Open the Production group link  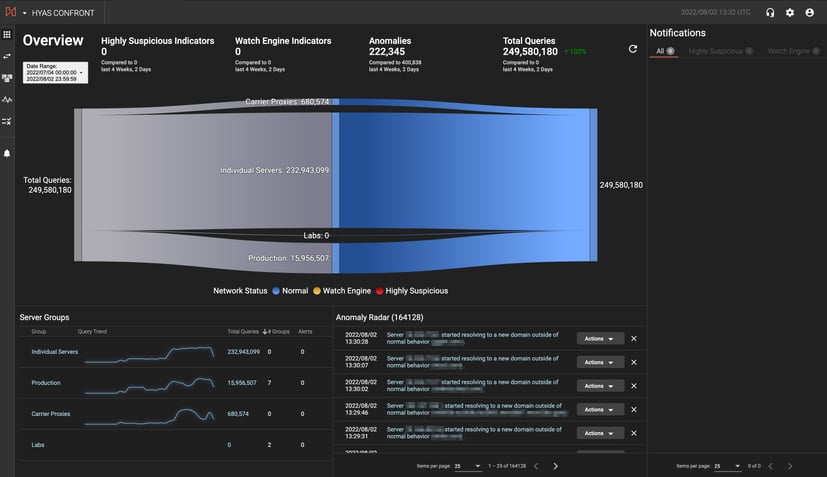coord(46,383)
